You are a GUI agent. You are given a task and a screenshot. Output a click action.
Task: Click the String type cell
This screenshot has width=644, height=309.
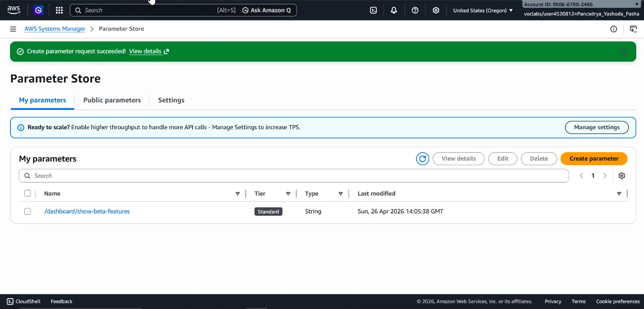[x=313, y=212]
